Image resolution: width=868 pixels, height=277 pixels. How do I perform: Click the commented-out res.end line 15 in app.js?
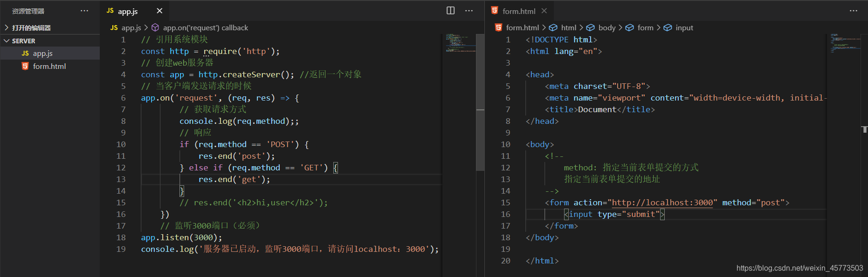[254, 203]
